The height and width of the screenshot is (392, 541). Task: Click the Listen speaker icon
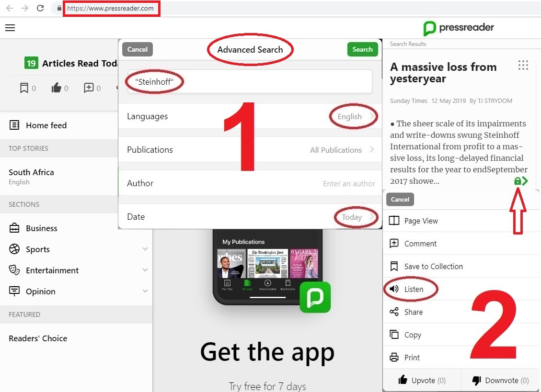pos(394,289)
